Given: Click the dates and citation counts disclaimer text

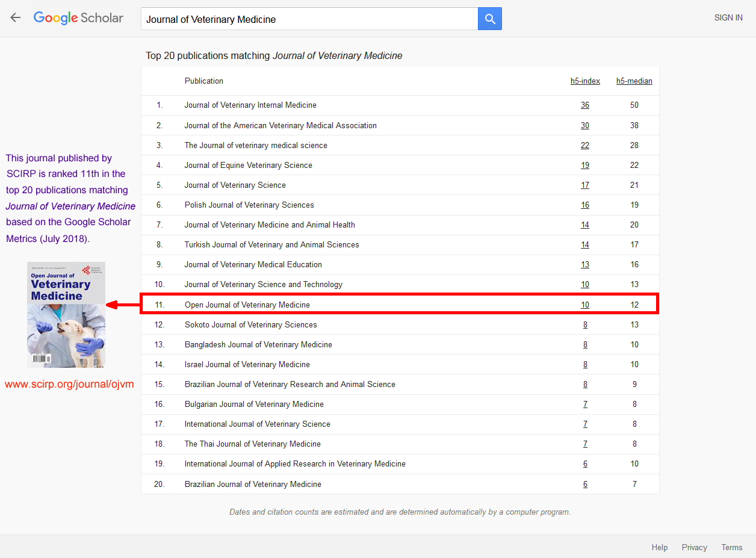Looking at the screenshot, I should pos(400,512).
